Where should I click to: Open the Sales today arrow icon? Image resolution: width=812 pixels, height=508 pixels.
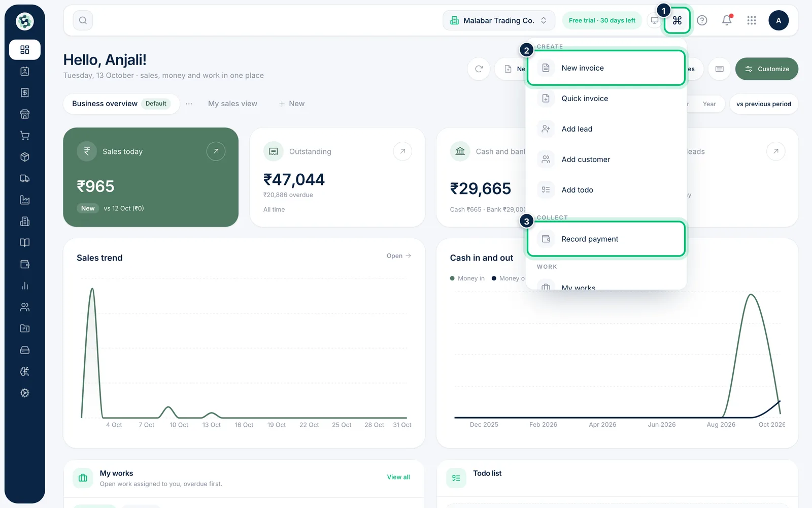216,151
